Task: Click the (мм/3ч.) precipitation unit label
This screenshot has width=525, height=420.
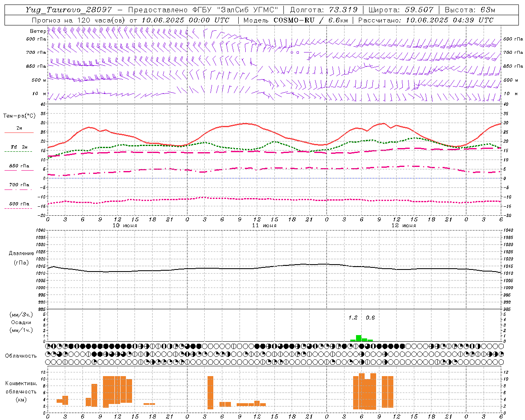Action: click(x=21, y=315)
